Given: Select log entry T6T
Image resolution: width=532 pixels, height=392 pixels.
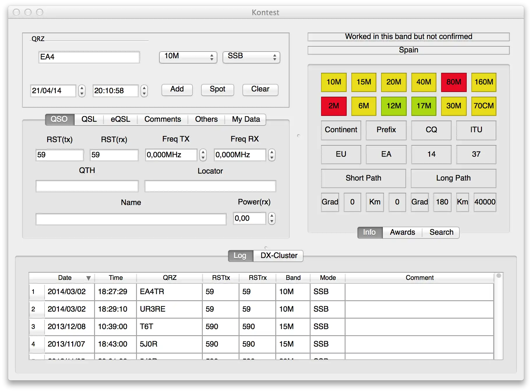Looking at the screenshot, I should point(261,327).
